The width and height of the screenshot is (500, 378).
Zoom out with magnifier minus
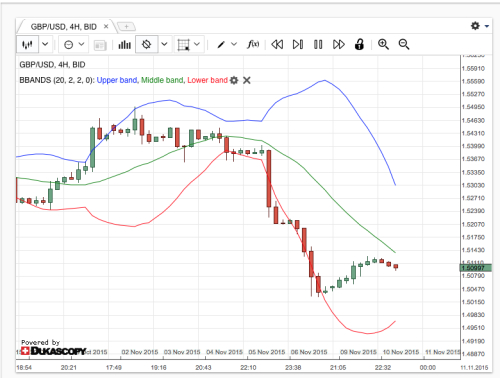(x=404, y=44)
